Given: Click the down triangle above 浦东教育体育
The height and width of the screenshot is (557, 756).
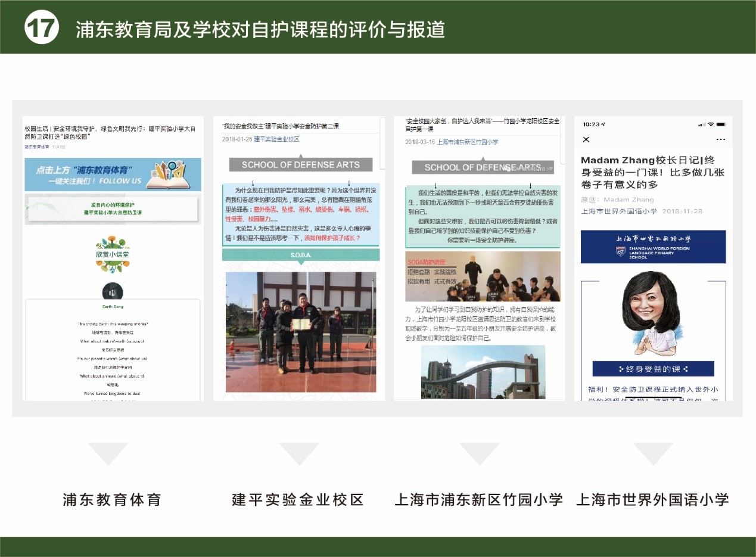Looking at the screenshot, I should (x=108, y=454).
